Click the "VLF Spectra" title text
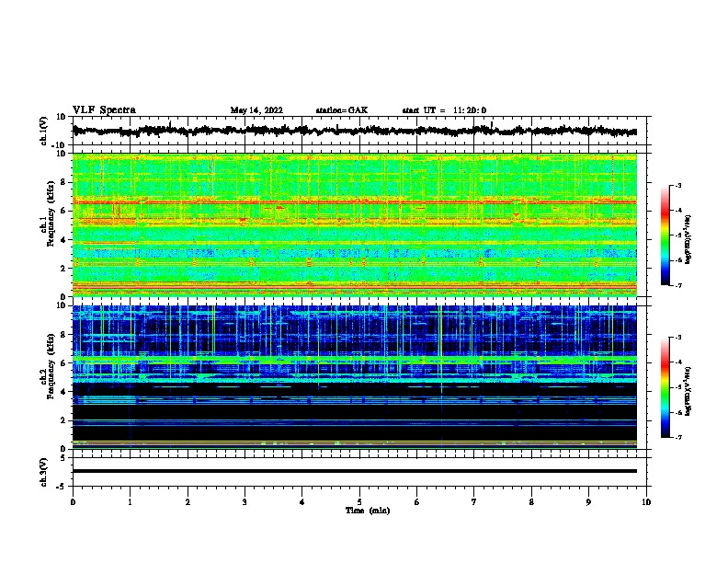728x563 pixels. click(104, 110)
